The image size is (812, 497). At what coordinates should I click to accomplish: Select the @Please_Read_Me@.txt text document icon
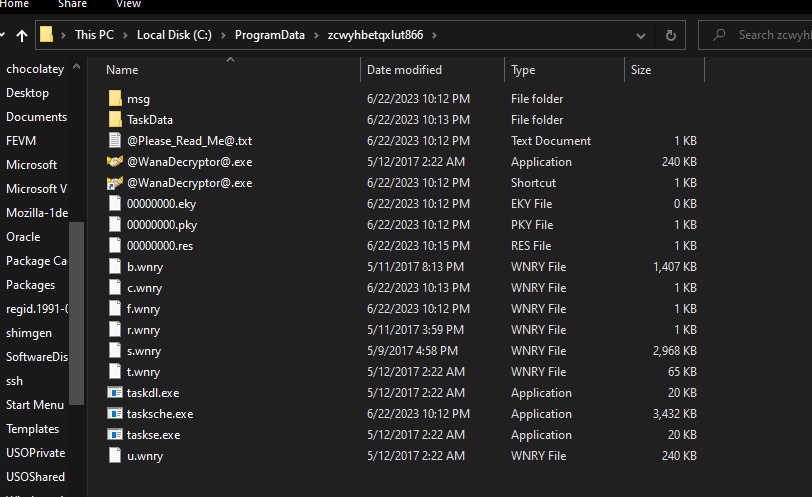click(115, 141)
